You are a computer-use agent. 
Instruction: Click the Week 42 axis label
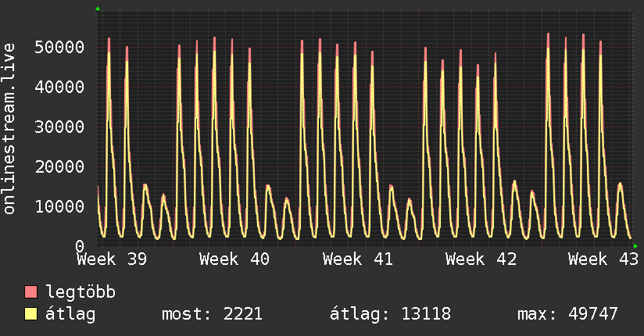tap(481, 259)
